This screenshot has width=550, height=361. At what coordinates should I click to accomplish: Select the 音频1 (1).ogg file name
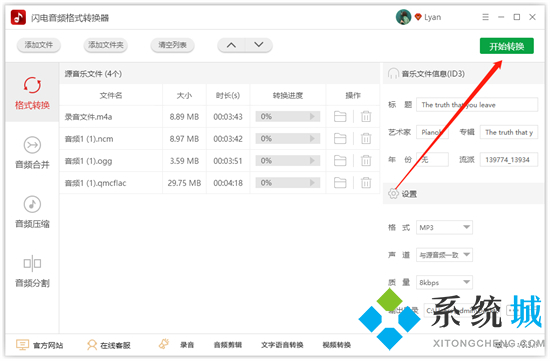88,161
